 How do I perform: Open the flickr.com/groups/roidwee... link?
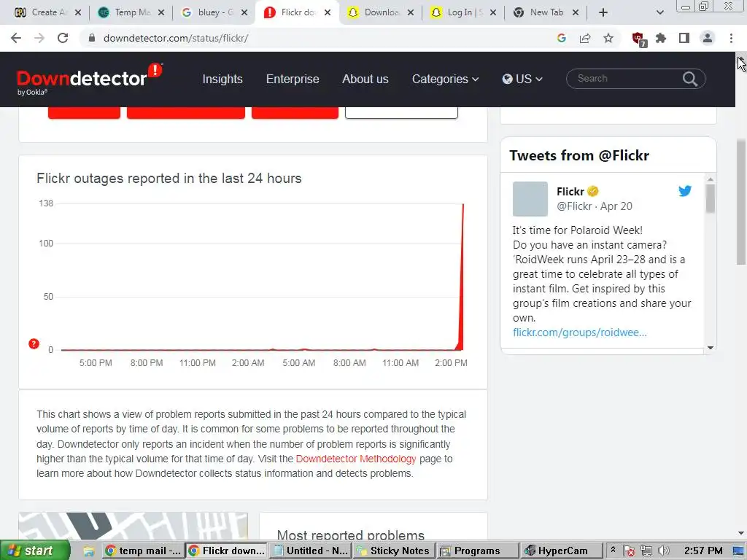point(580,332)
